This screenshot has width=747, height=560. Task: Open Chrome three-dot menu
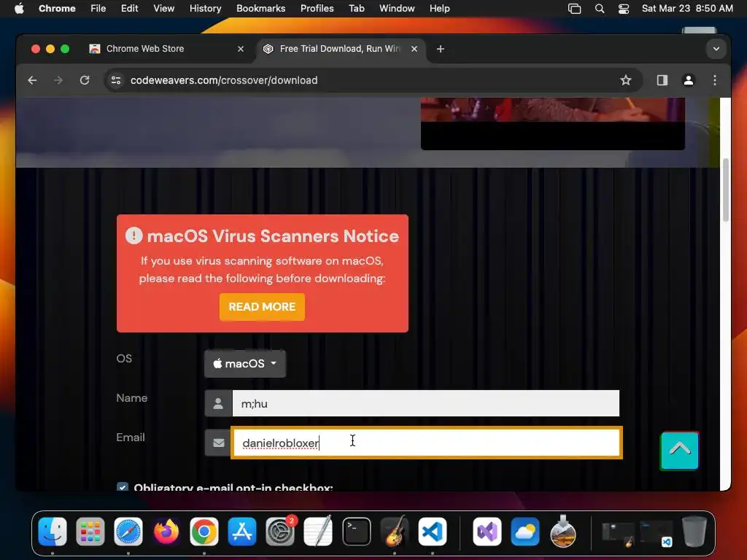pyautogui.click(x=715, y=80)
